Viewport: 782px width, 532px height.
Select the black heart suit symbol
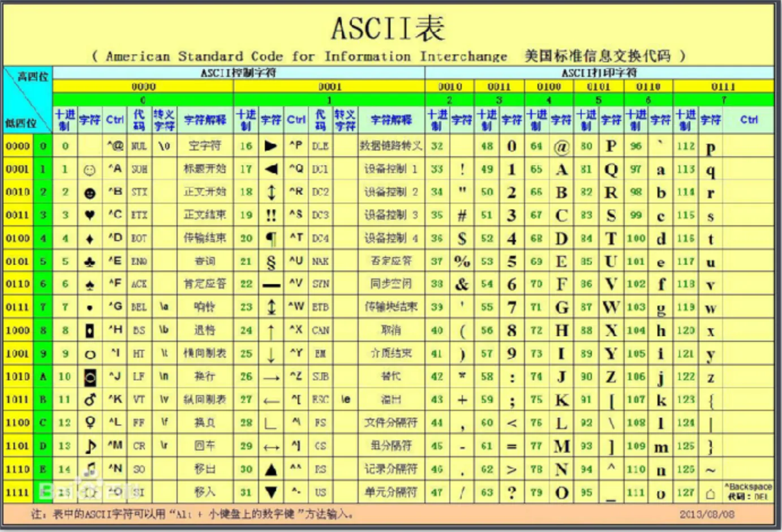tap(89, 216)
